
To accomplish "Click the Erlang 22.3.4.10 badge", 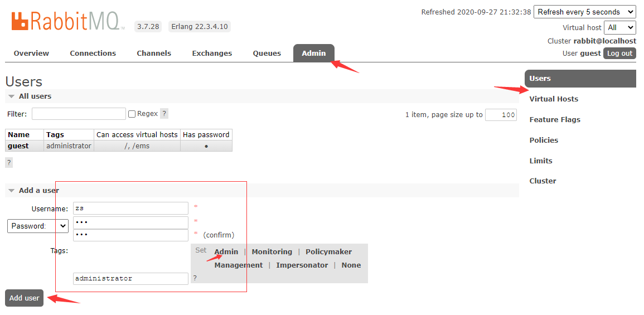I will (200, 27).
